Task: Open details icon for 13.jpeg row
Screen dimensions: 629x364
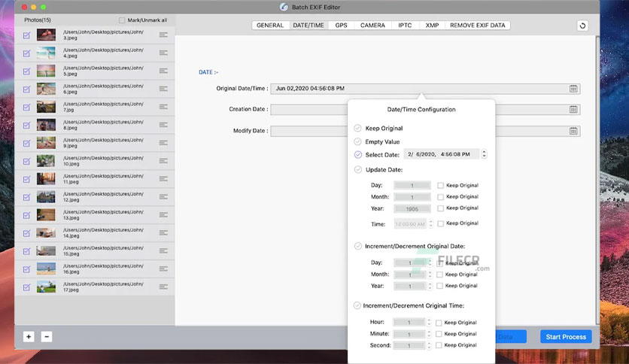Action: [163, 215]
